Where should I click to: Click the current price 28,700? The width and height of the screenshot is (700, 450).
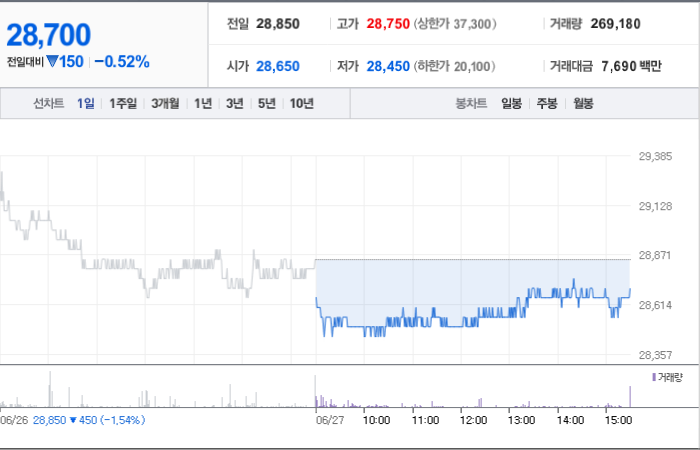(49, 35)
